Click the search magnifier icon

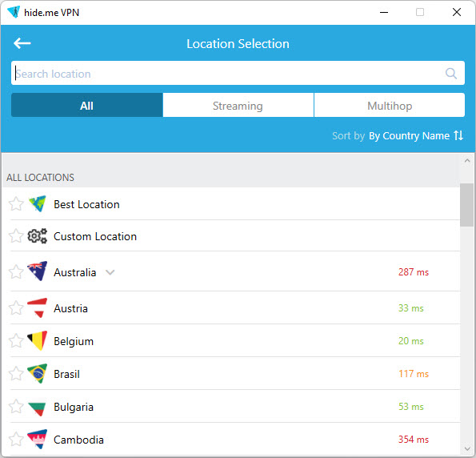451,73
